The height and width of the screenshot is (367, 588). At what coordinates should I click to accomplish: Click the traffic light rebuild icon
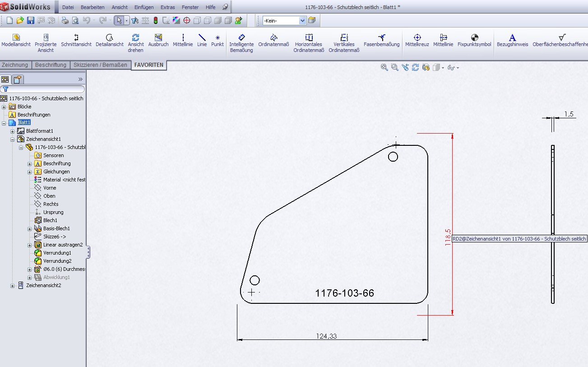(x=156, y=20)
